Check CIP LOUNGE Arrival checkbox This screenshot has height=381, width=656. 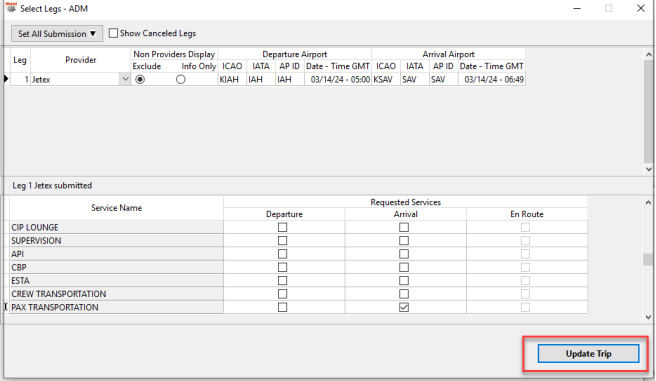click(x=404, y=227)
